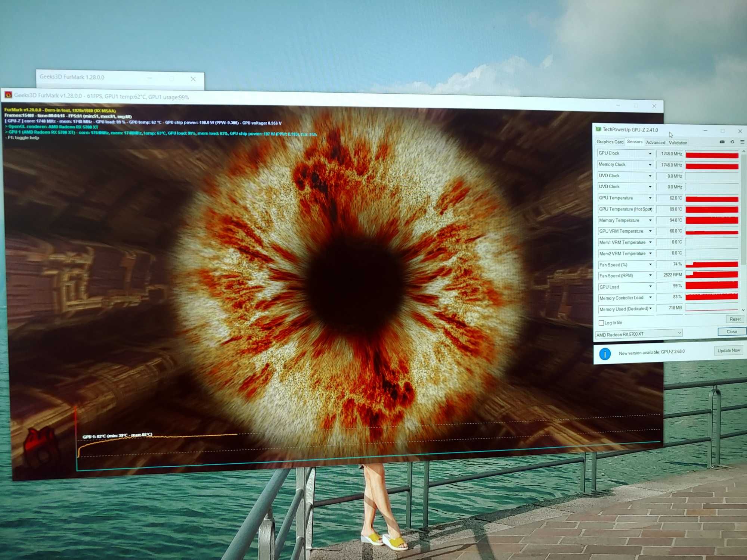Open the AMD Radeon RX 5700 XT device selector

tap(639, 334)
